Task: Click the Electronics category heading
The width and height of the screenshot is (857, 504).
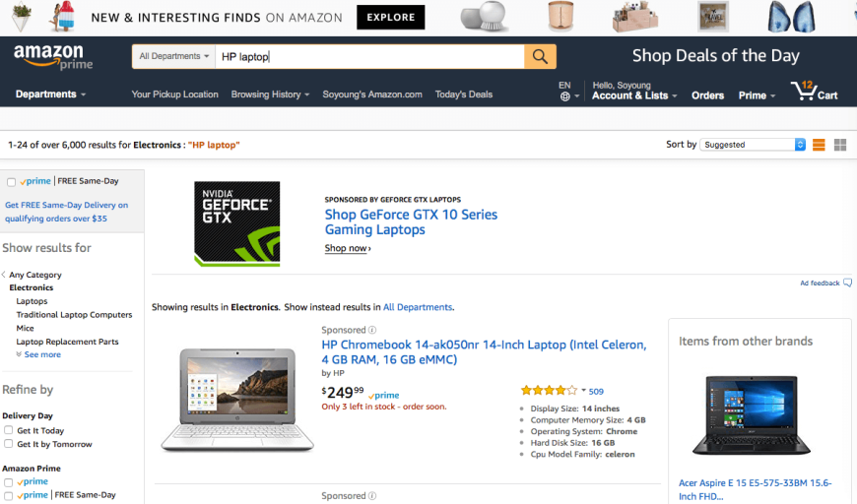Action: 32,287
